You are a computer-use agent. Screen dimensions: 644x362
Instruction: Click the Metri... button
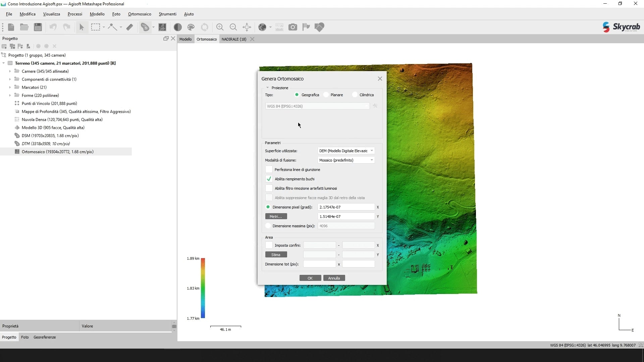coord(276,217)
